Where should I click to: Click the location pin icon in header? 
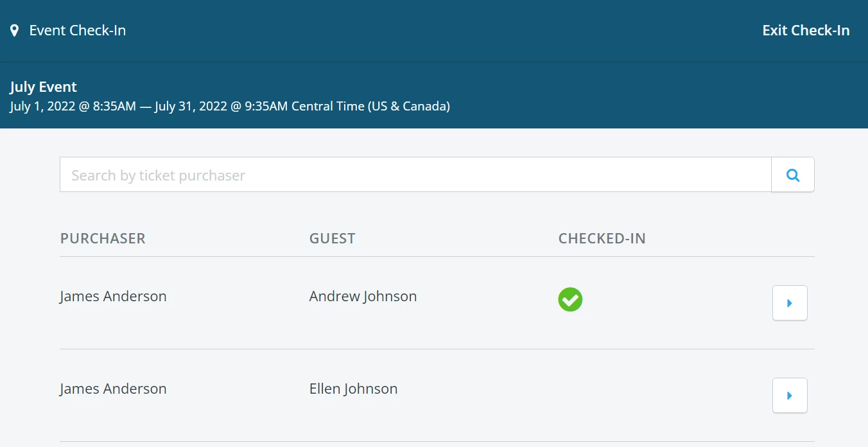tap(15, 30)
